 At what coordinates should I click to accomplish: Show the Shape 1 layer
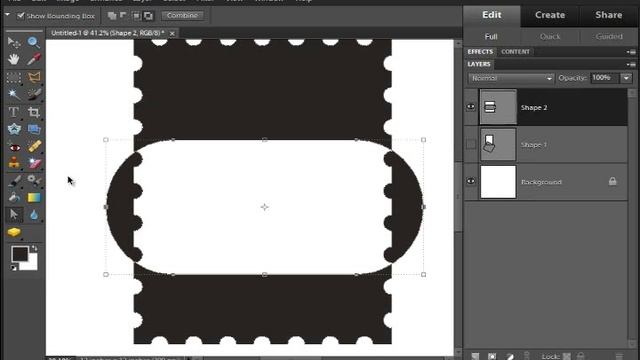(471, 144)
